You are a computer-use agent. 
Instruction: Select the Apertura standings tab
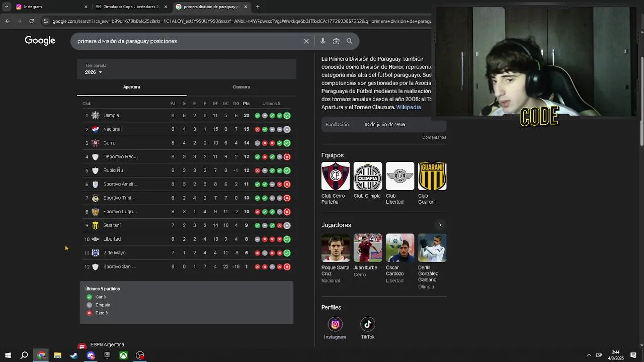click(132, 87)
